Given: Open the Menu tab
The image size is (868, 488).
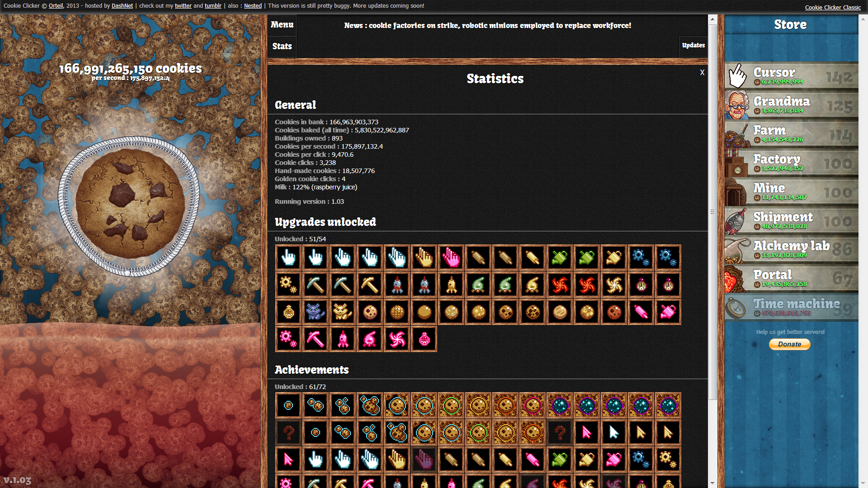Looking at the screenshot, I should coord(282,25).
